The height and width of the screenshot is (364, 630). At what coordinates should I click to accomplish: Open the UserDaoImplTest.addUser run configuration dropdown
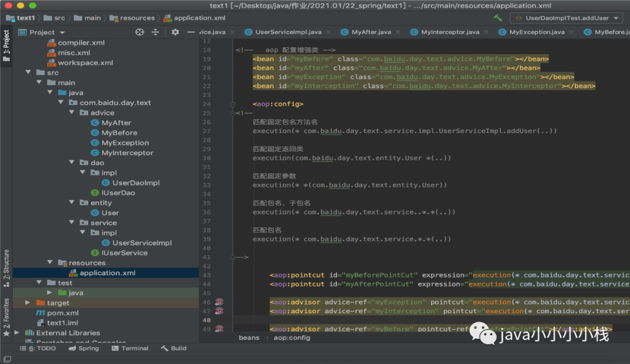pos(566,18)
